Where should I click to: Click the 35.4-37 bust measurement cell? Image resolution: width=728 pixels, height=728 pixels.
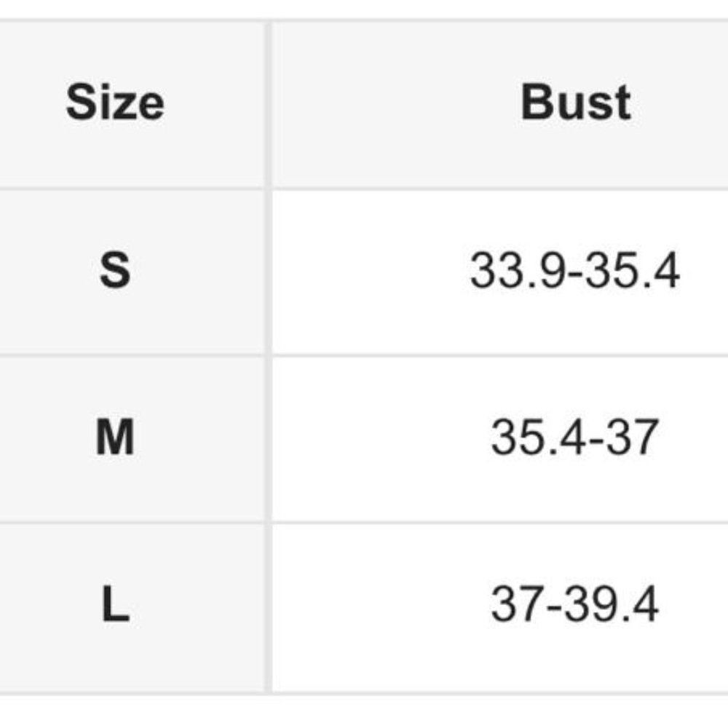click(500, 439)
